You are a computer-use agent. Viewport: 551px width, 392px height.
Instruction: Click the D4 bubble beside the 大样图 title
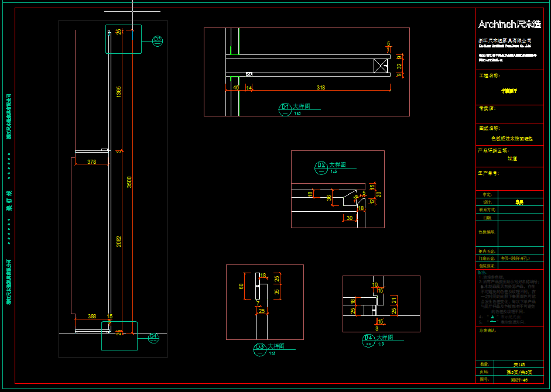click(x=368, y=339)
